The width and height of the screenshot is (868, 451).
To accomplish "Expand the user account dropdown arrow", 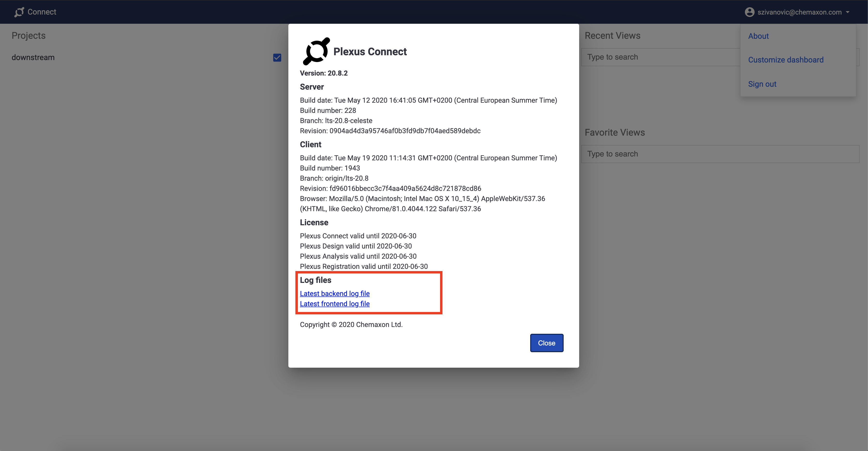I will (848, 12).
